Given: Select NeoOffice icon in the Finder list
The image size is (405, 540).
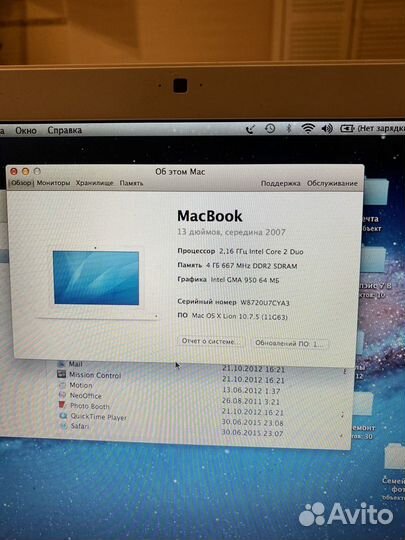Looking at the screenshot, I should (x=62, y=395).
